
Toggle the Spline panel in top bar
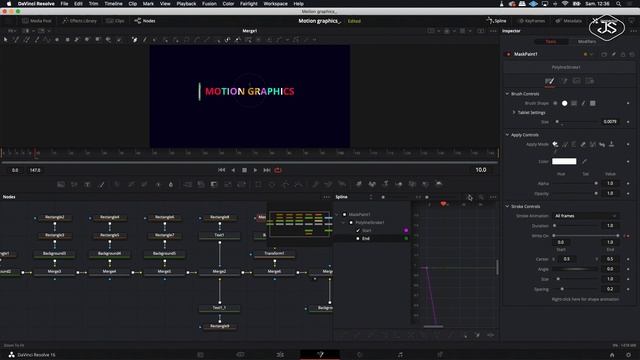click(497, 21)
